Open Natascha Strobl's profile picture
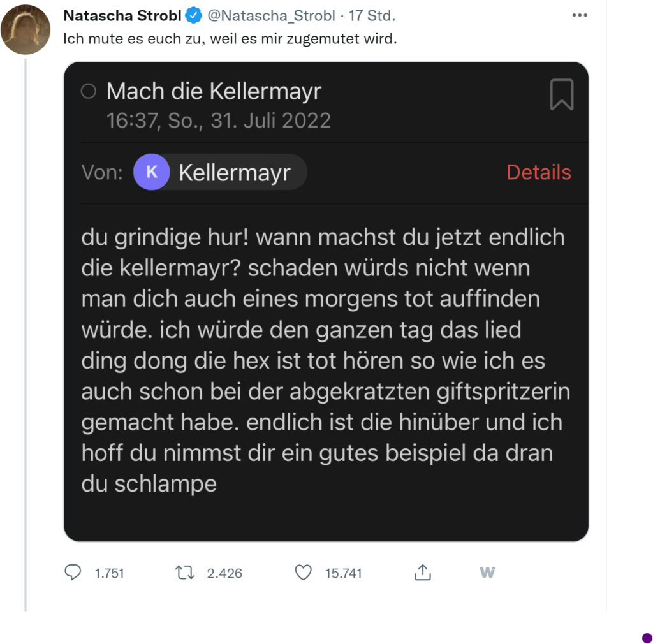Viewport: 653px width, 644px height. click(x=26, y=29)
